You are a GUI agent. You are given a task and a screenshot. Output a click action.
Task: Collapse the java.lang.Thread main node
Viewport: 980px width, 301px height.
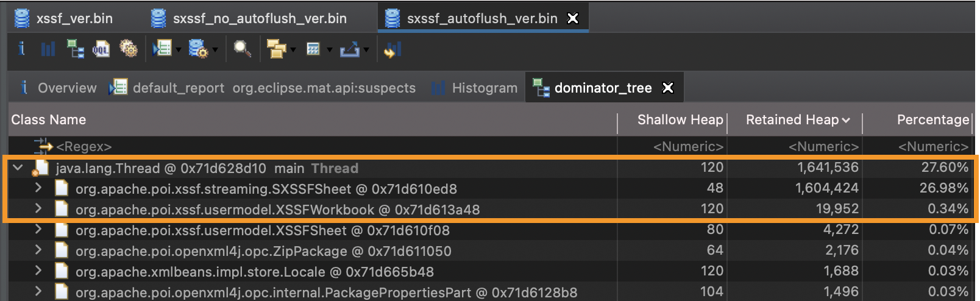(18, 168)
